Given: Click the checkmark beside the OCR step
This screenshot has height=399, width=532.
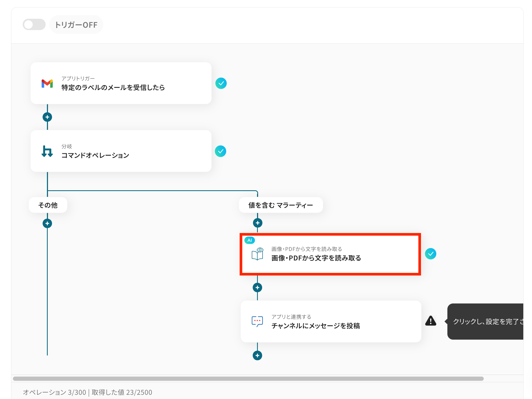Looking at the screenshot, I should click(x=431, y=254).
